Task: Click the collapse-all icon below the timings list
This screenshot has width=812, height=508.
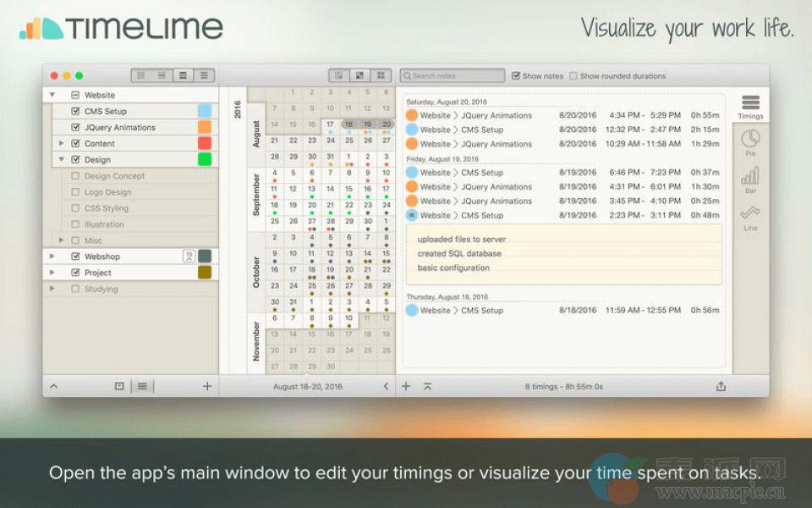Action: 427,386
